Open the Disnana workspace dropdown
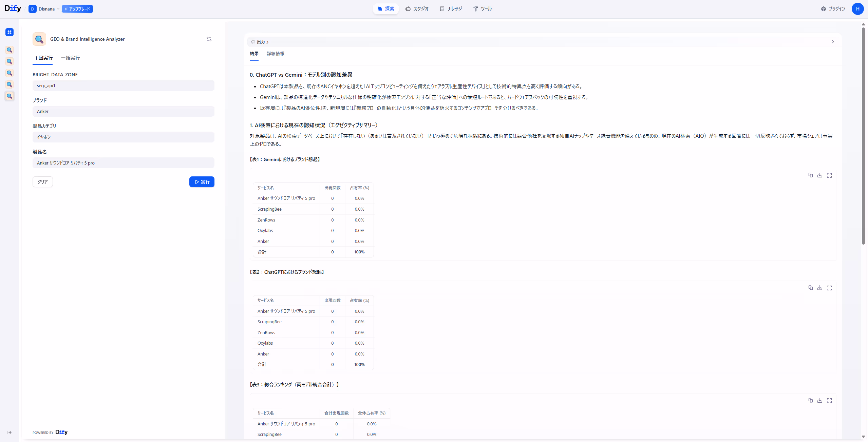 tap(44, 9)
